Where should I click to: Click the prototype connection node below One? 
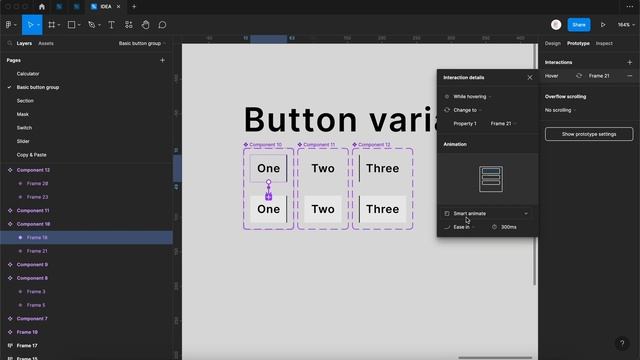pyautogui.click(x=269, y=182)
